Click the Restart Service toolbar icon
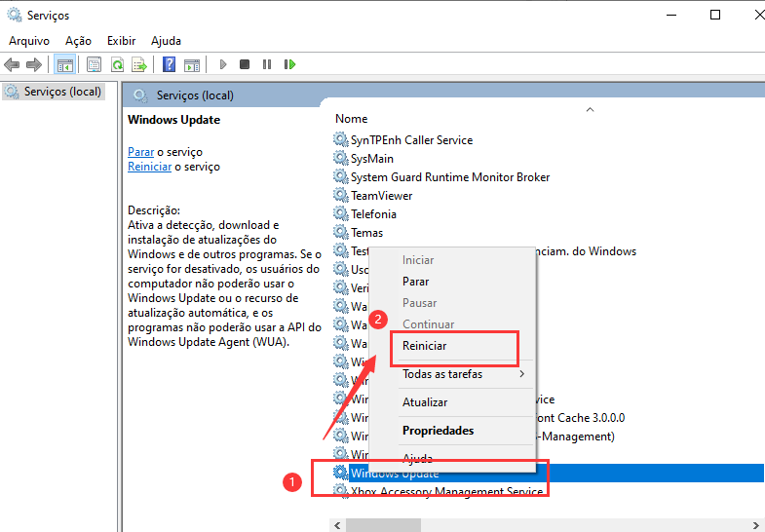Image resolution: width=765 pixels, height=532 pixels. (289, 64)
